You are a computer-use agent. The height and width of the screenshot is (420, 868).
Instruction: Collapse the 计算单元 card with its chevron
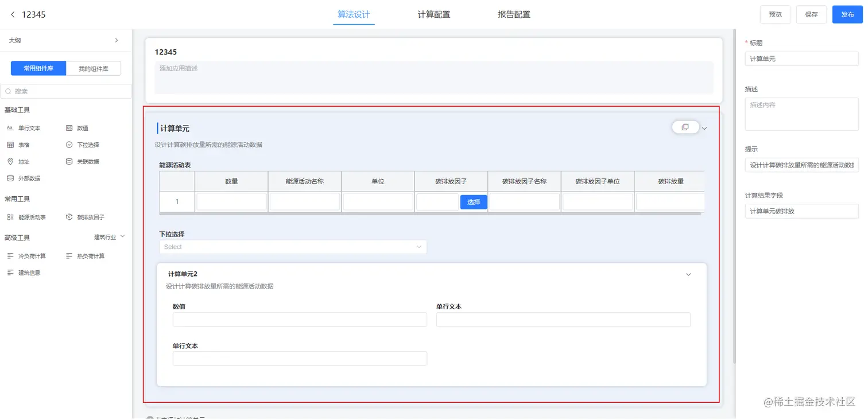704,127
